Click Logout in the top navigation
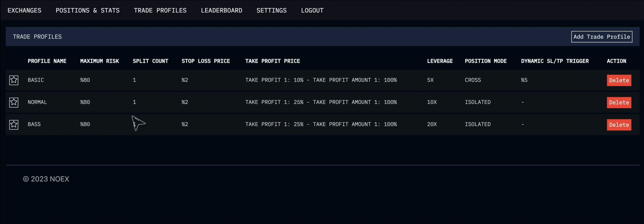Viewport: 644px width, 224px height. [x=312, y=11]
